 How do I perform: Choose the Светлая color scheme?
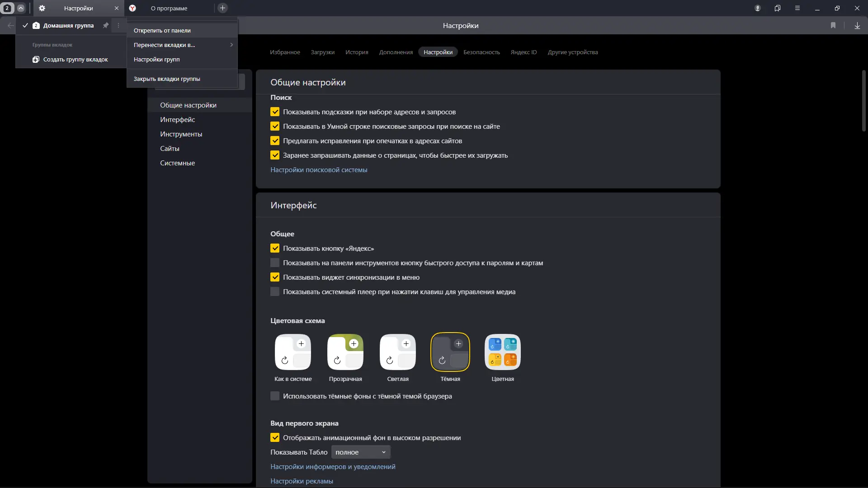[x=398, y=352]
